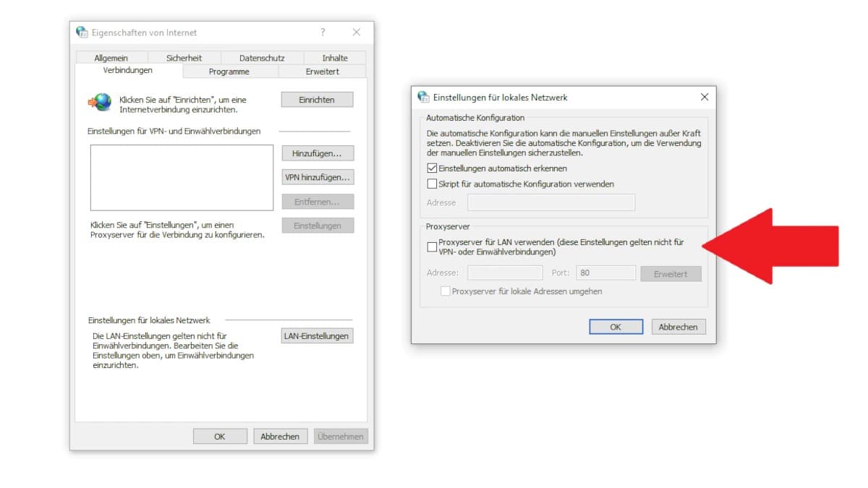Viewport: 868px width, 488px height.
Task: Click the 'Automatische Konfiguration' group label
Action: 475,117
